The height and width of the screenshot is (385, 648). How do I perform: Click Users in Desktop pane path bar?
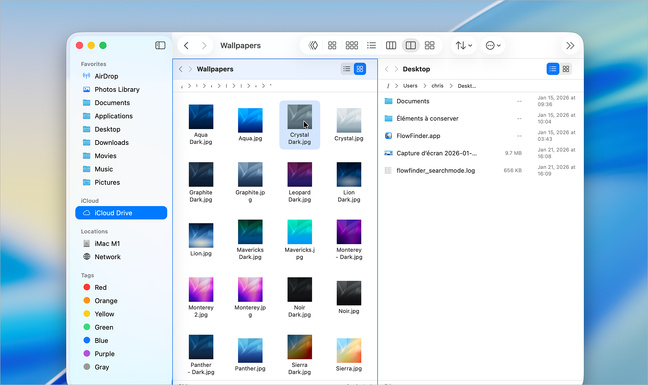(x=410, y=86)
